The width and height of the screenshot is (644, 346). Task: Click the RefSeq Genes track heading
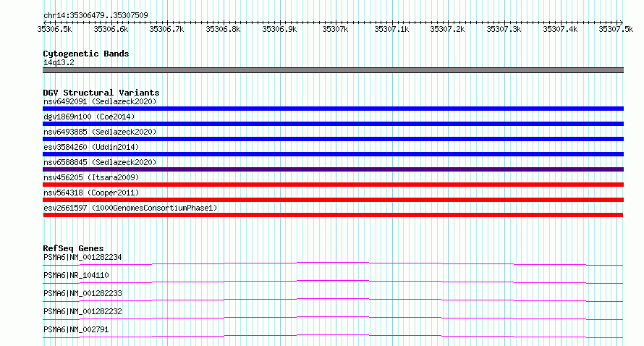tap(73, 248)
